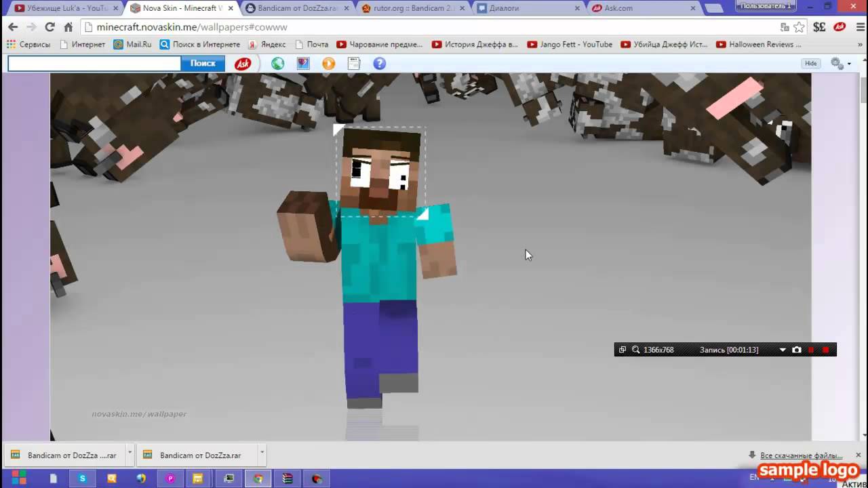Close the Диалоги tab

pos(577,9)
